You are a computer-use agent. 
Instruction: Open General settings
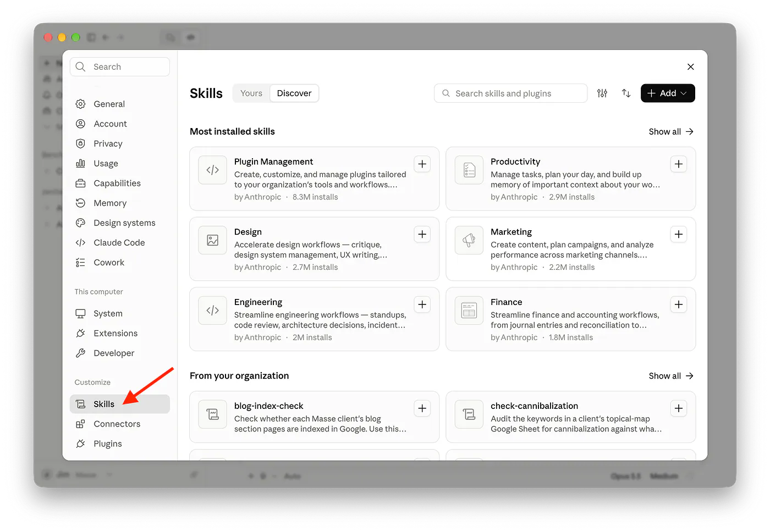120,104
